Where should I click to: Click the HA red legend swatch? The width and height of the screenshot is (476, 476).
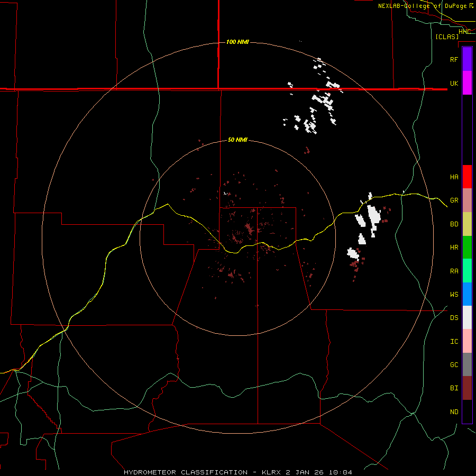click(467, 177)
